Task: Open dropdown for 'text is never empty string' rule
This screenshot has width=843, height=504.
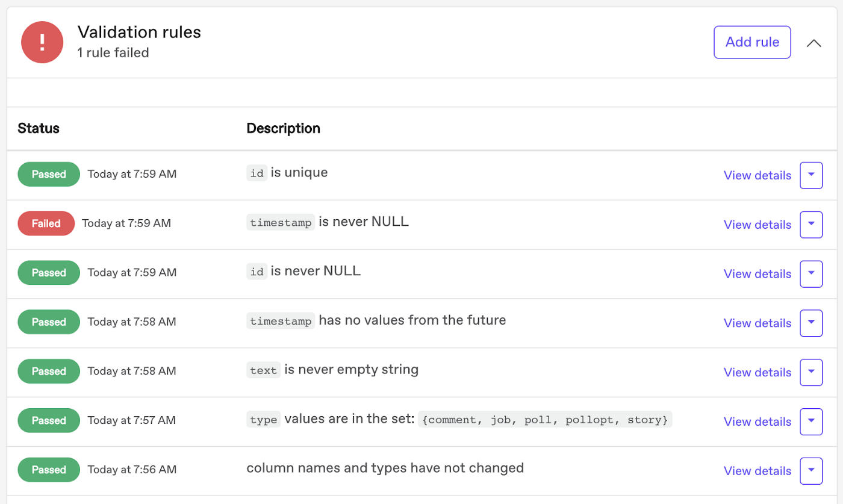Action: coord(811,372)
